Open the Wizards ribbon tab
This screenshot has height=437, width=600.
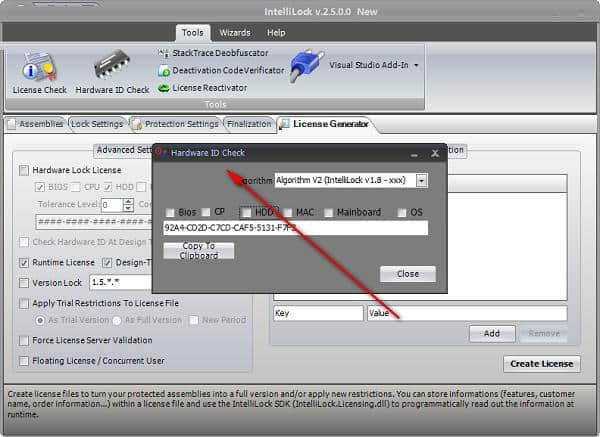235,32
